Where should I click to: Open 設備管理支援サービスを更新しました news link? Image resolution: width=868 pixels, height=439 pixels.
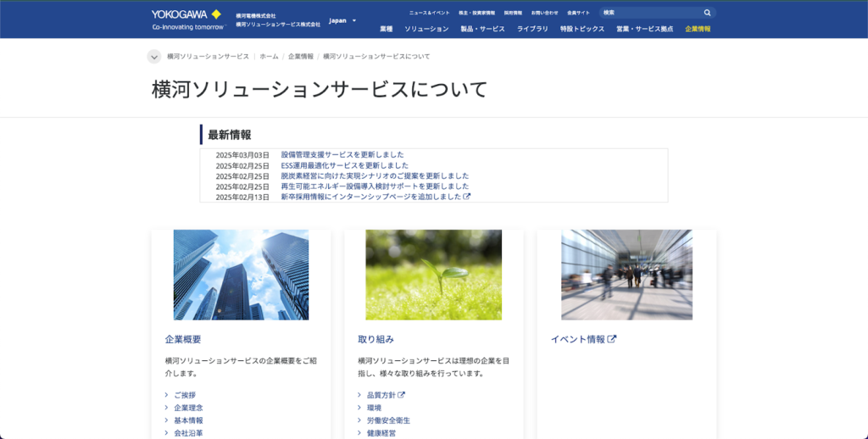(x=342, y=154)
